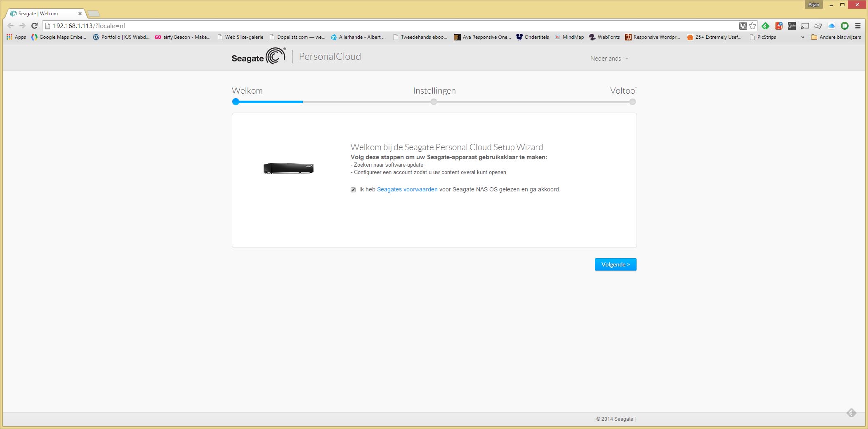Viewport: 868px width, 429px height.
Task: Open Allerhande - Albert bookmark
Action: (359, 37)
